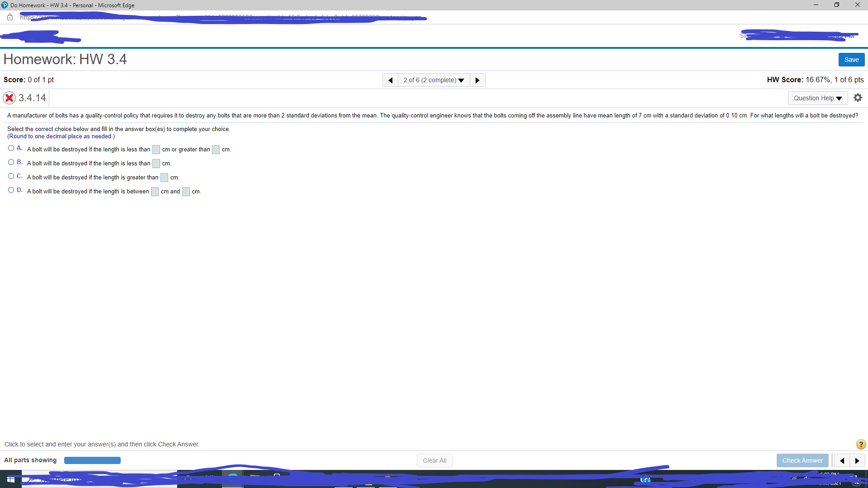Viewport: 868px width, 488px height.
Task: Click the Save button
Action: click(x=851, y=59)
